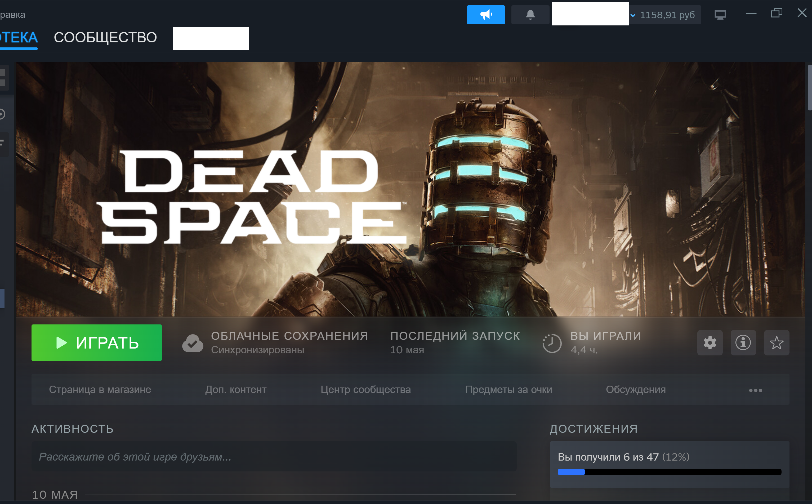Open notifications bell icon
The height and width of the screenshot is (504, 812).
pos(530,15)
